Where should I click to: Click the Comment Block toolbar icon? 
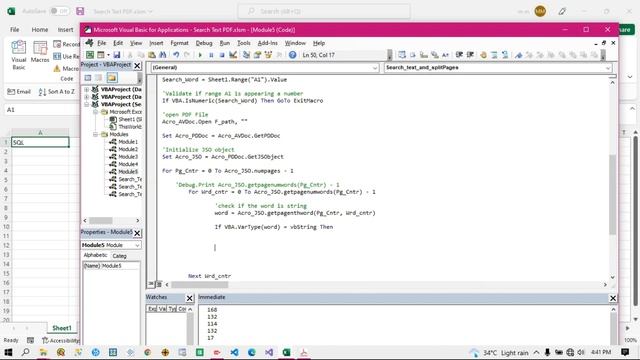click(494, 55)
